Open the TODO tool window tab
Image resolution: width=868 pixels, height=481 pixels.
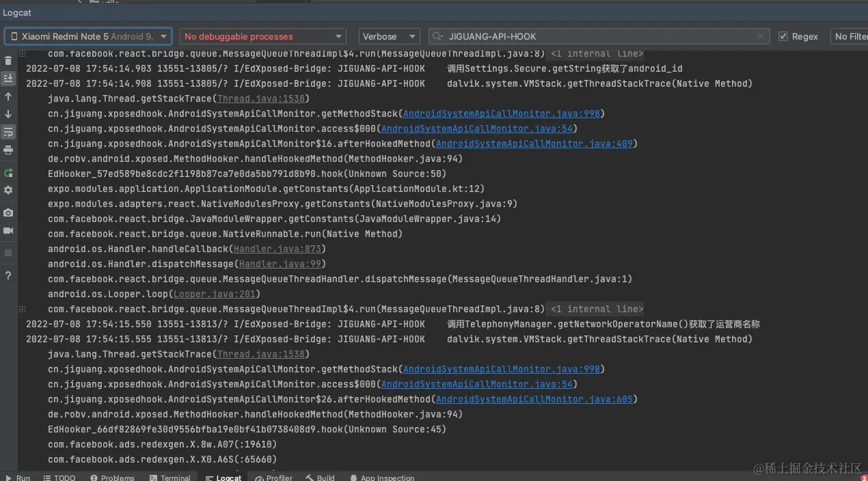[59, 478]
